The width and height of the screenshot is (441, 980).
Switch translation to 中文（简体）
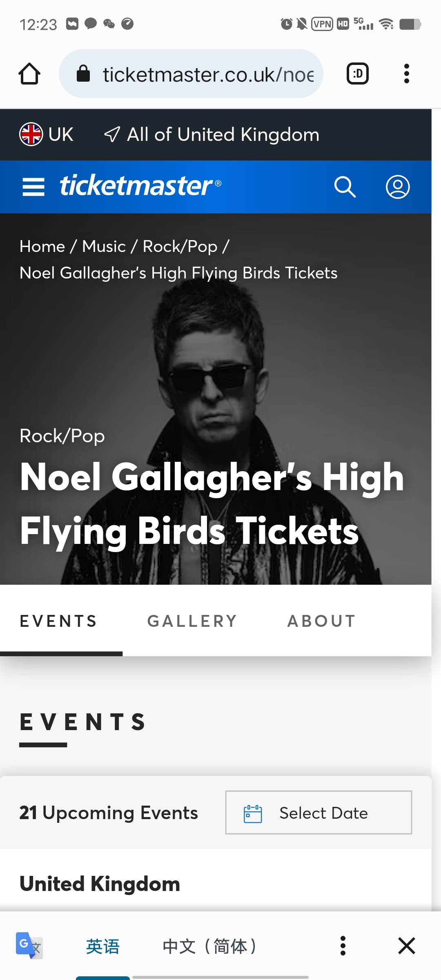click(209, 946)
